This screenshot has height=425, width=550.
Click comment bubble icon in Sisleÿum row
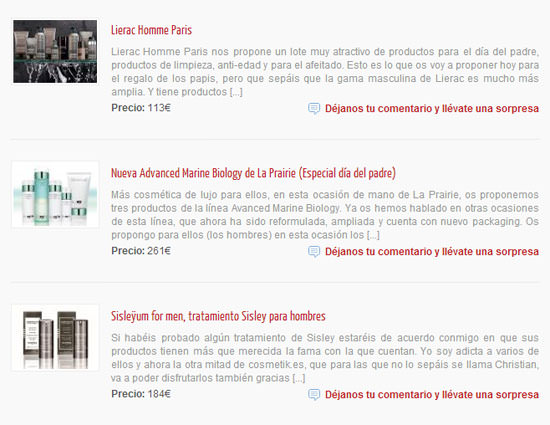click(314, 394)
